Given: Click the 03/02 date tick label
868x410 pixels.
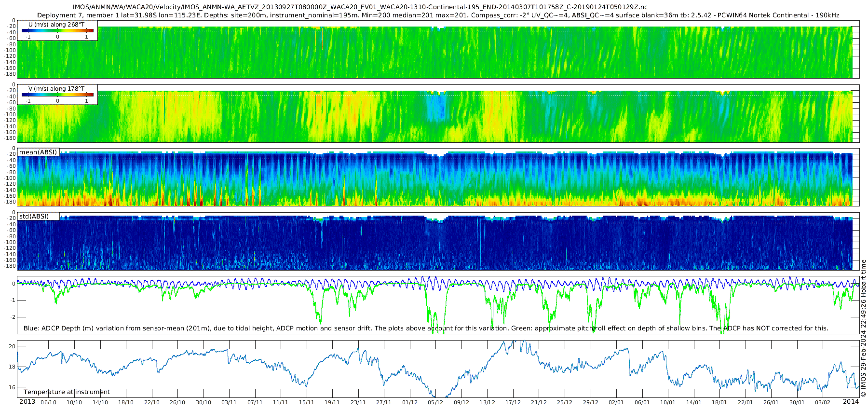Looking at the screenshot, I should click(823, 402).
